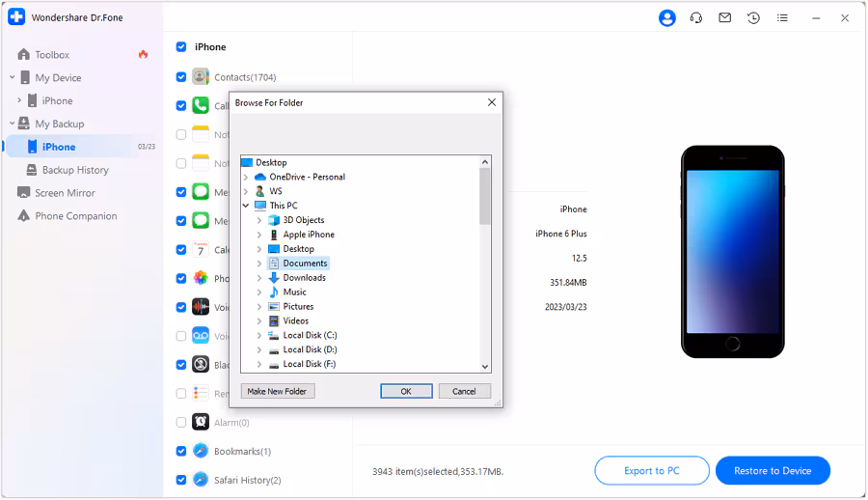Cancel the Browse For Folder dialog
The image size is (868, 500).
[465, 391]
